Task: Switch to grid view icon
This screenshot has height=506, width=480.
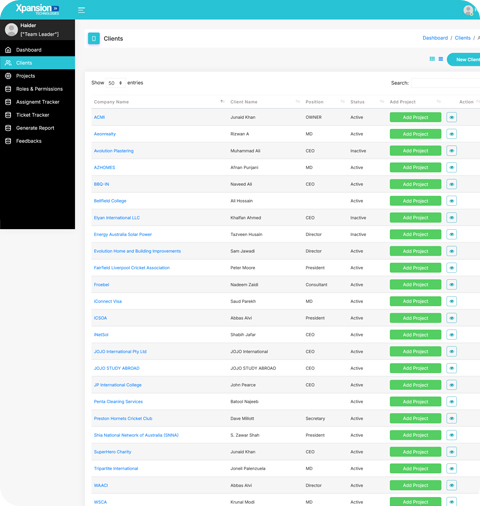Action: click(432, 59)
